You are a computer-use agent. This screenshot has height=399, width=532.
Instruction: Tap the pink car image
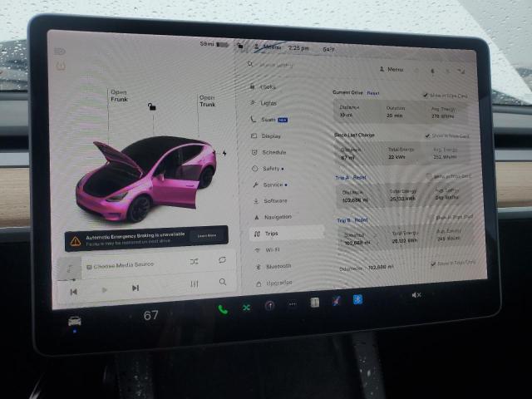[x=146, y=180]
